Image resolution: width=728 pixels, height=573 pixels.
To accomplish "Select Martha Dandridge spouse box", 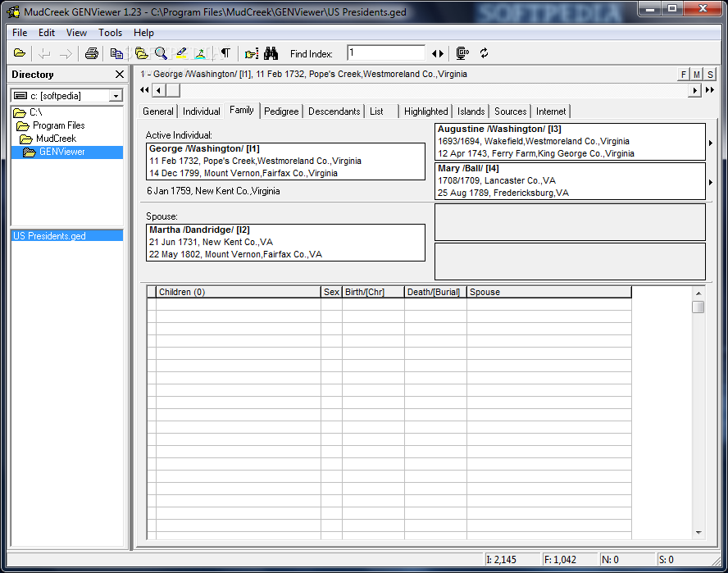I will pos(285,243).
